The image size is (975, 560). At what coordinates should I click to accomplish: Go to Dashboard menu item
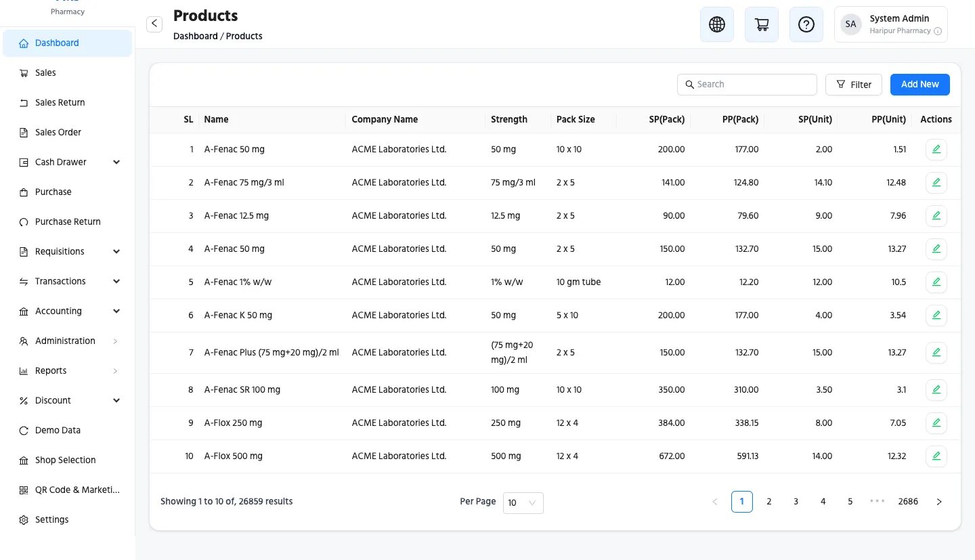click(67, 43)
